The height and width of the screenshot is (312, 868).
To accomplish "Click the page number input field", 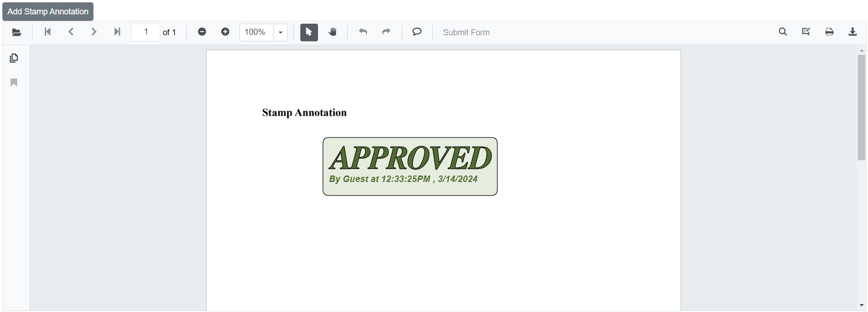I will [146, 32].
